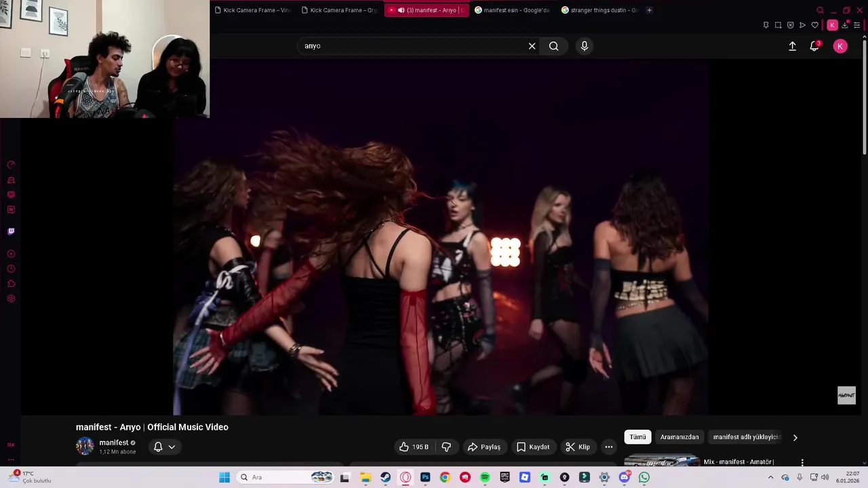Open Photoshop from the taskbar
The width and height of the screenshot is (868, 488).
(x=425, y=477)
